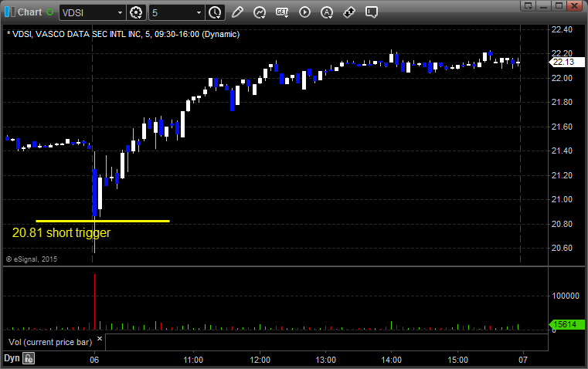The height and width of the screenshot is (369, 588).
Task: Toggle the Dyn lock icon
Action: click(29, 358)
